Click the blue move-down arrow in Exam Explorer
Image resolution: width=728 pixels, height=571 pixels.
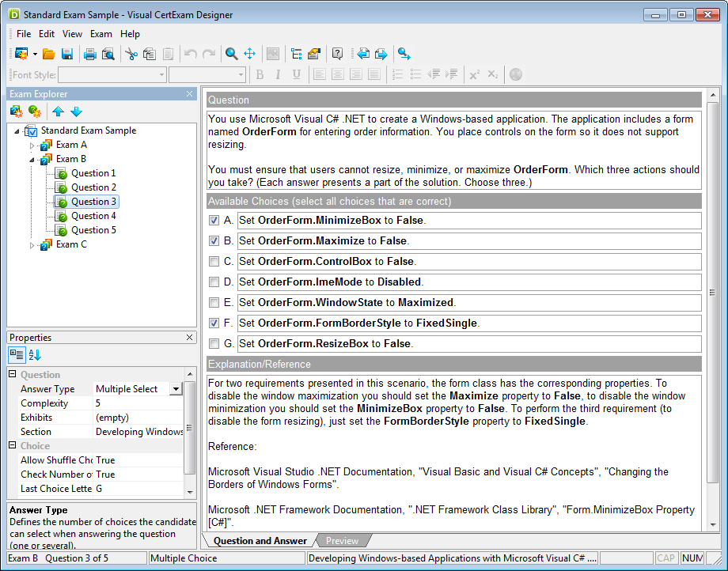click(76, 112)
